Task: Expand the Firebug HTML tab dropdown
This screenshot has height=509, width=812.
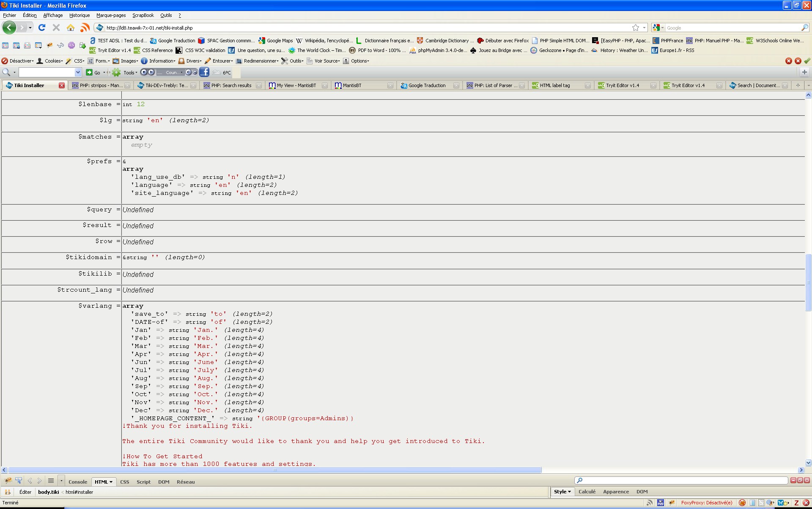Action: (111, 482)
